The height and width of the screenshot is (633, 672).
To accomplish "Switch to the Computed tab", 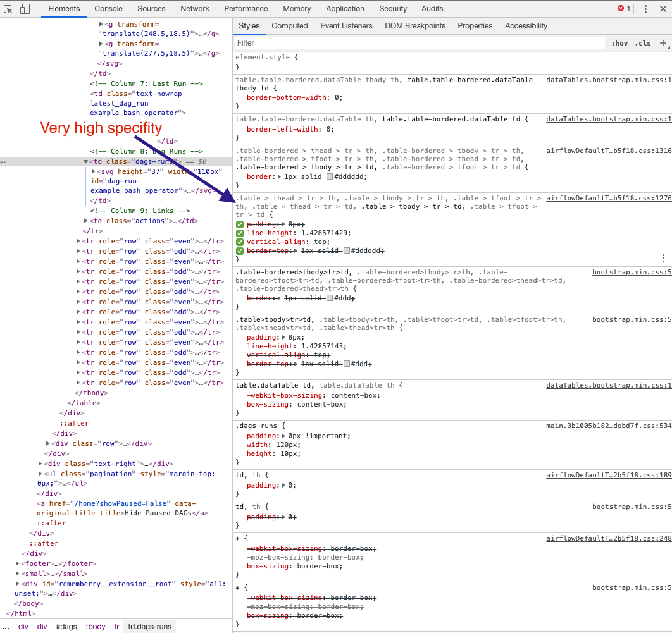I will (290, 26).
